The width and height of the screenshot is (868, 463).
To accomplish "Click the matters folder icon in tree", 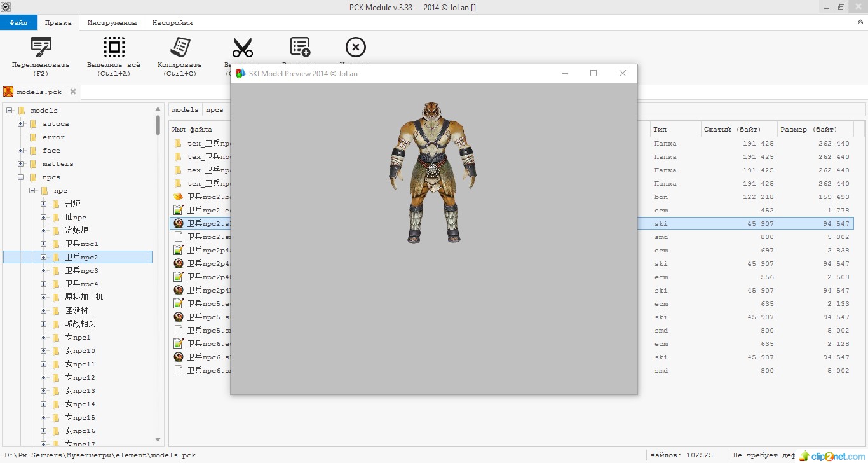I will tap(33, 164).
